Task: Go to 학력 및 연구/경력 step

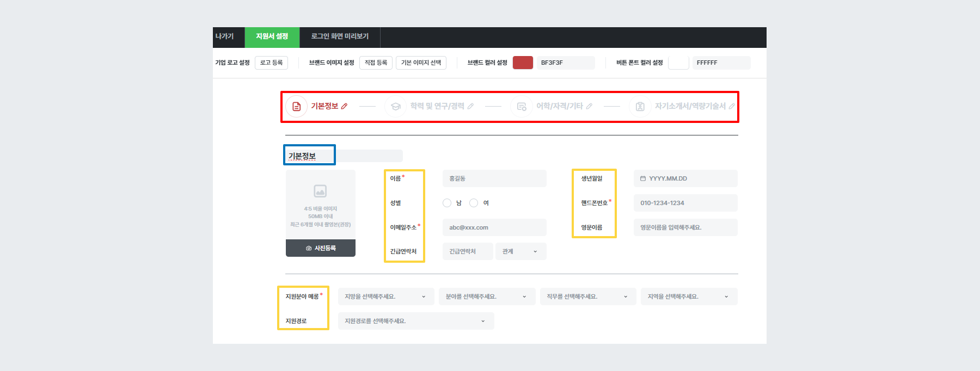Action: 437,106
